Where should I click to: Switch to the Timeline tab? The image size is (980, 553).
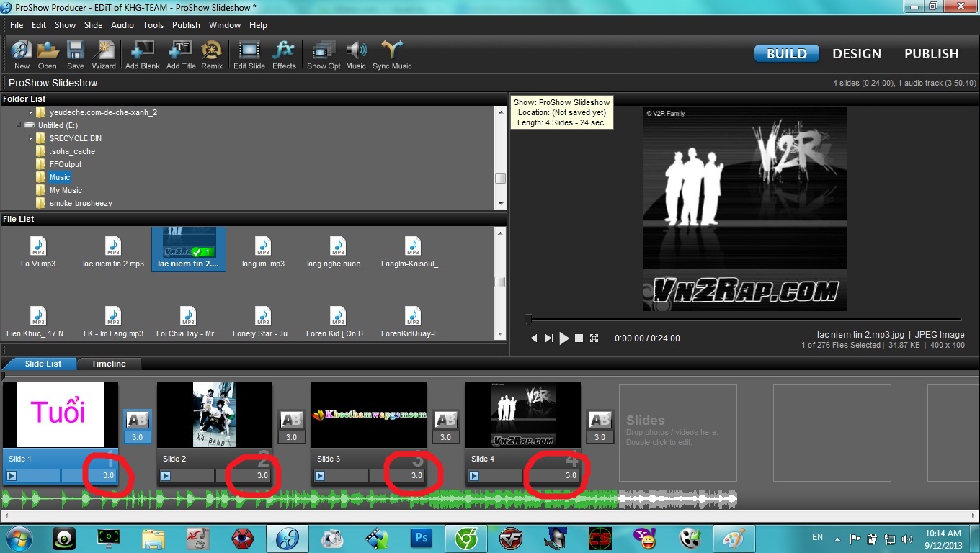108,364
